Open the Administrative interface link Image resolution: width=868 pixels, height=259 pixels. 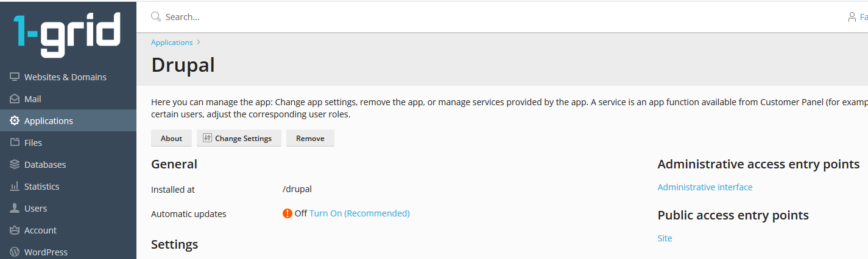tap(705, 187)
